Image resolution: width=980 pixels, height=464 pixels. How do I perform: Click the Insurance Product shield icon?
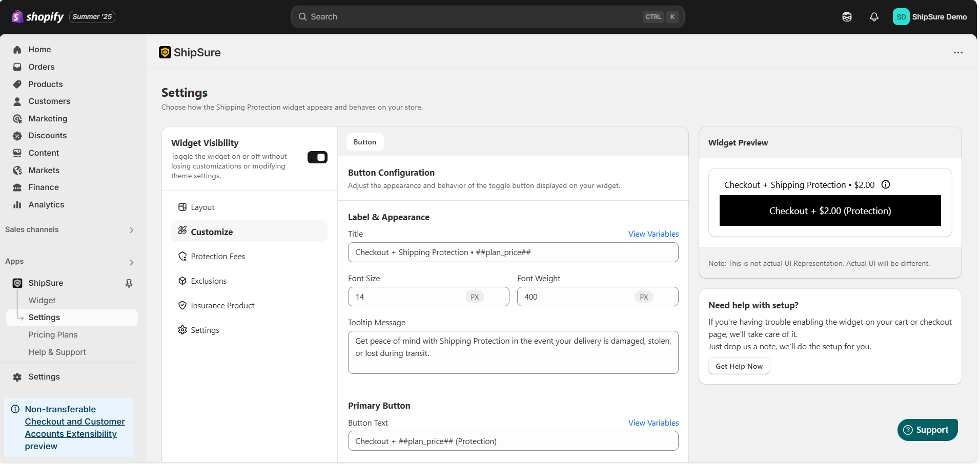182,305
